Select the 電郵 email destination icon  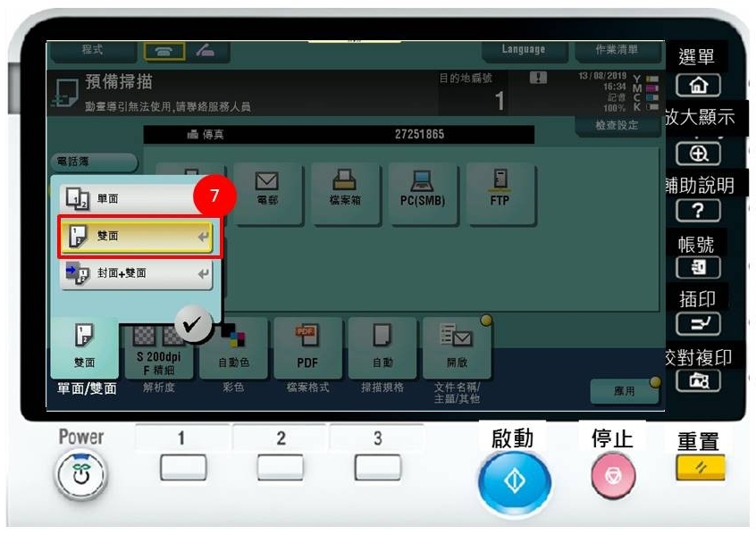tap(268, 193)
